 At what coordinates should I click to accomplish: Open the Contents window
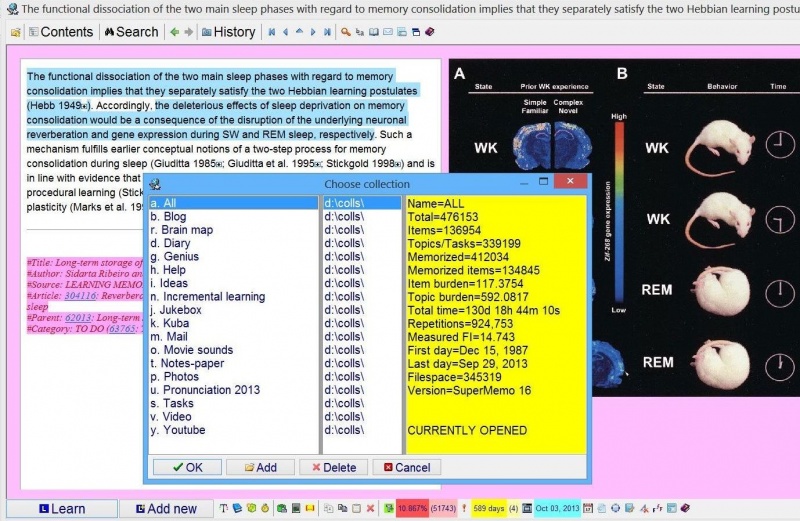pos(60,32)
